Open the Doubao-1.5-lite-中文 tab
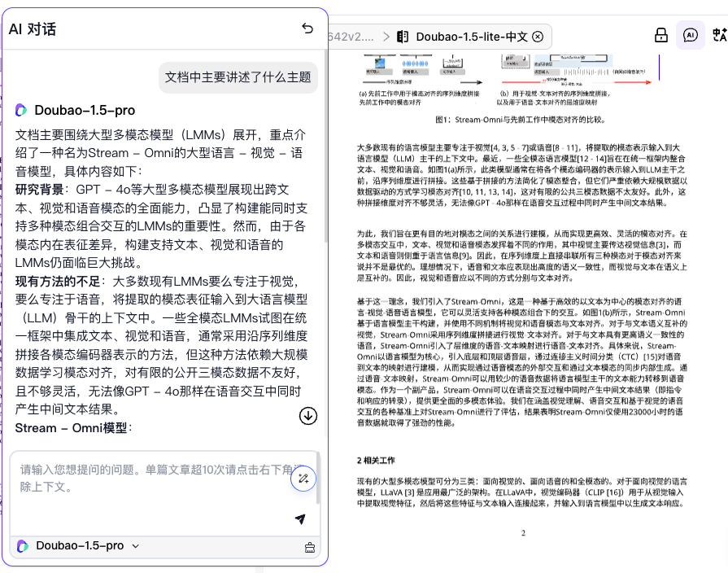Image resolution: width=728 pixels, height=573 pixels. [472, 37]
